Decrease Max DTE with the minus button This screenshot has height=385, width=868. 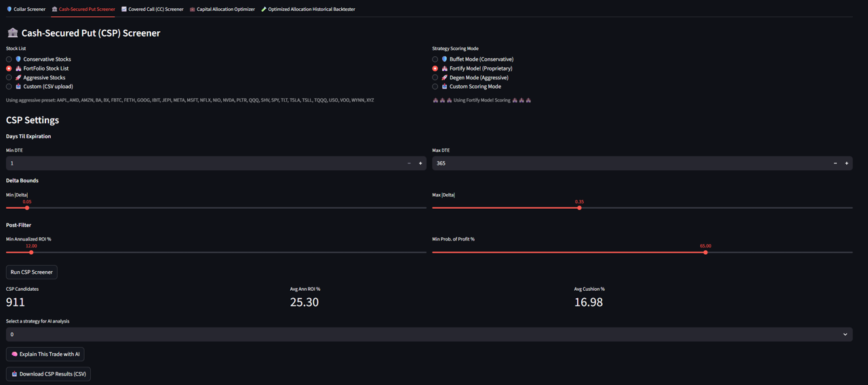835,163
